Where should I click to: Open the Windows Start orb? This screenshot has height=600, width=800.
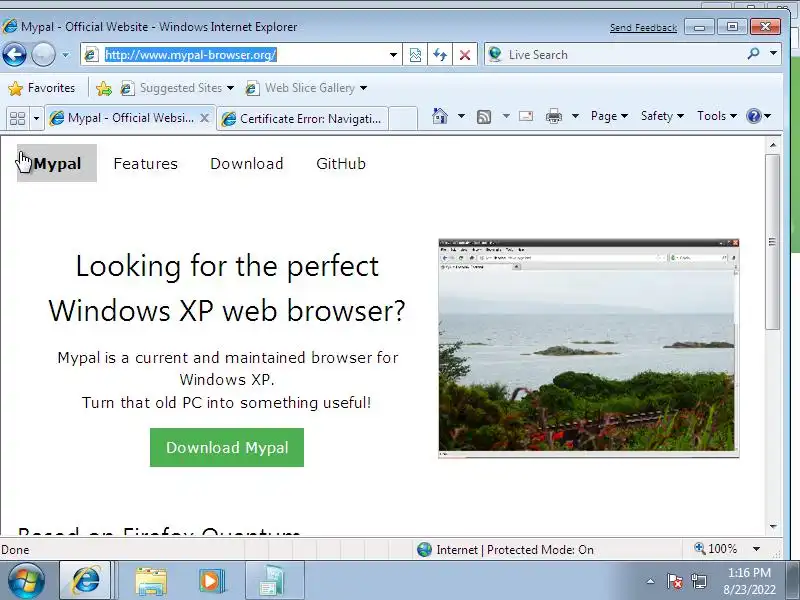26,581
